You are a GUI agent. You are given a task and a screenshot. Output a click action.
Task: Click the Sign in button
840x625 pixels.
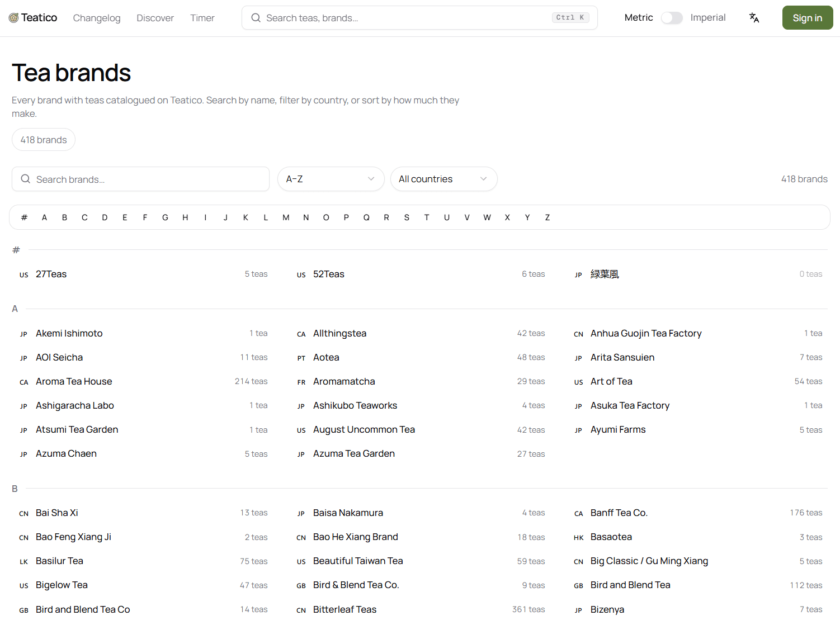pos(808,18)
